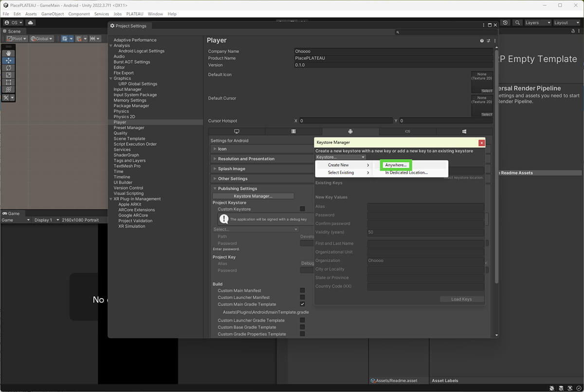
Task: Choose In Dedicated Location... option
Action: [x=406, y=173]
